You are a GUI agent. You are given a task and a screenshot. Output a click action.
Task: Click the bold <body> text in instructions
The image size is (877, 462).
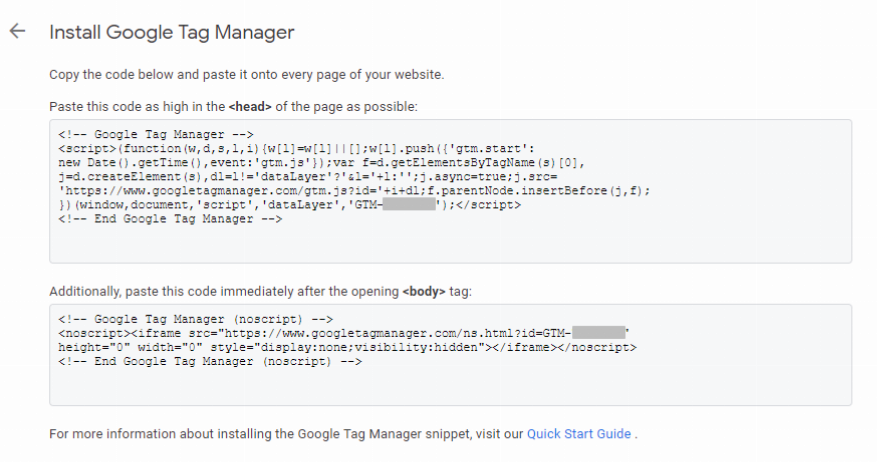tap(424, 291)
